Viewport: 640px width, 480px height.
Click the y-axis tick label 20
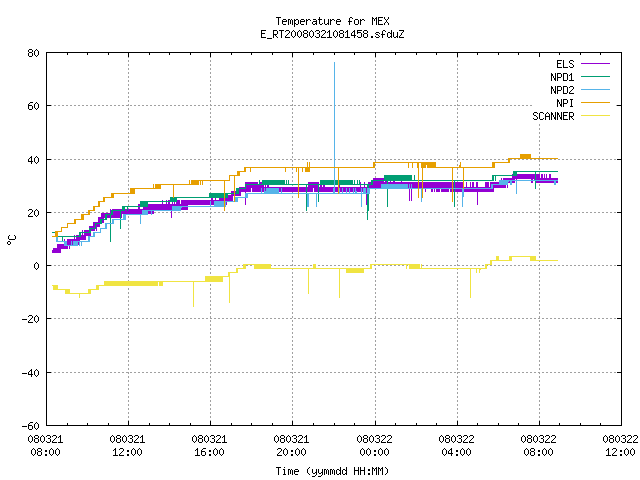point(33,213)
